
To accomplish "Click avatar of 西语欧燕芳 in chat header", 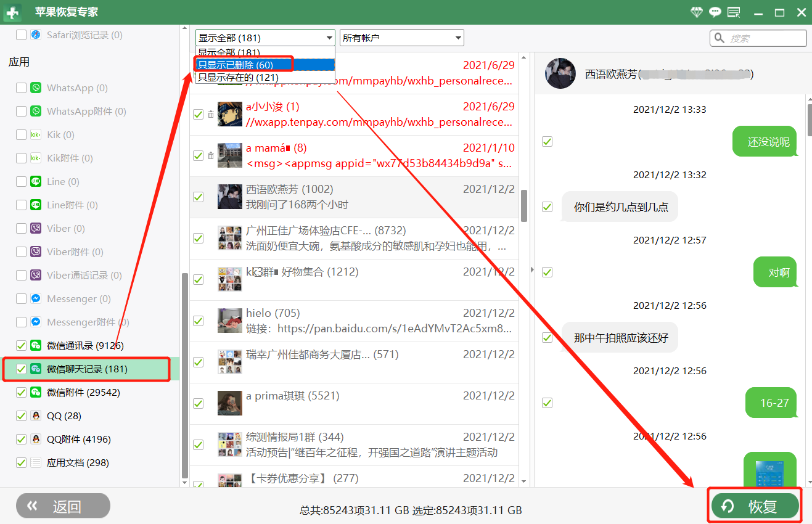I will (x=560, y=74).
